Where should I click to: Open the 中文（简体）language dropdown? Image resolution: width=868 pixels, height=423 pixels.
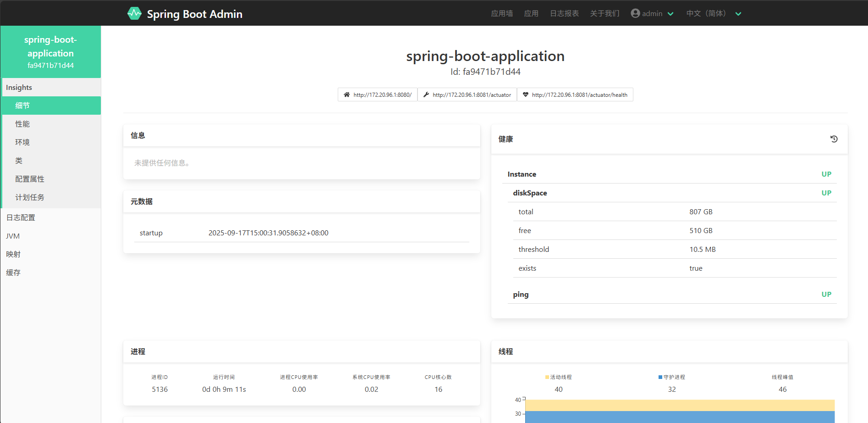tap(714, 13)
